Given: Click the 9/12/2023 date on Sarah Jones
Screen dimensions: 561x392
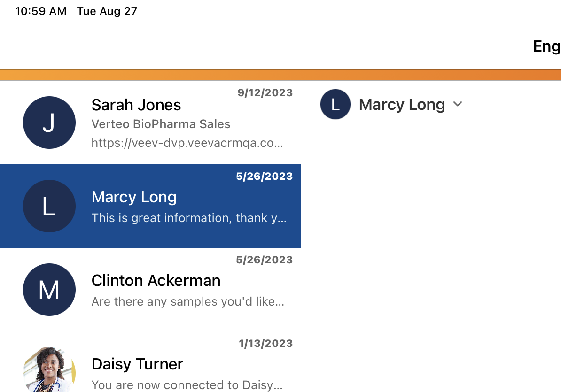Looking at the screenshot, I should 265,92.
